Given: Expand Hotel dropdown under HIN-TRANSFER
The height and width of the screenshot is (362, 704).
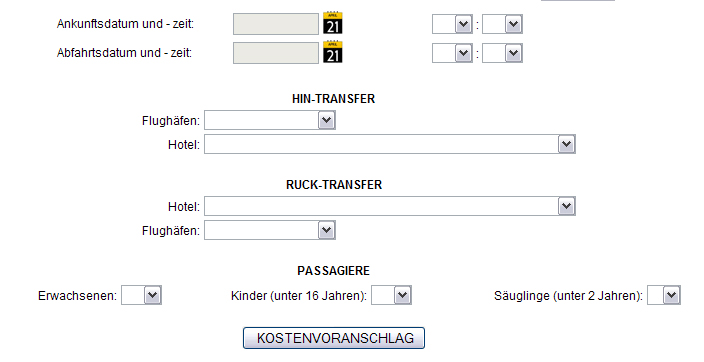Looking at the screenshot, I should (390, 144).
